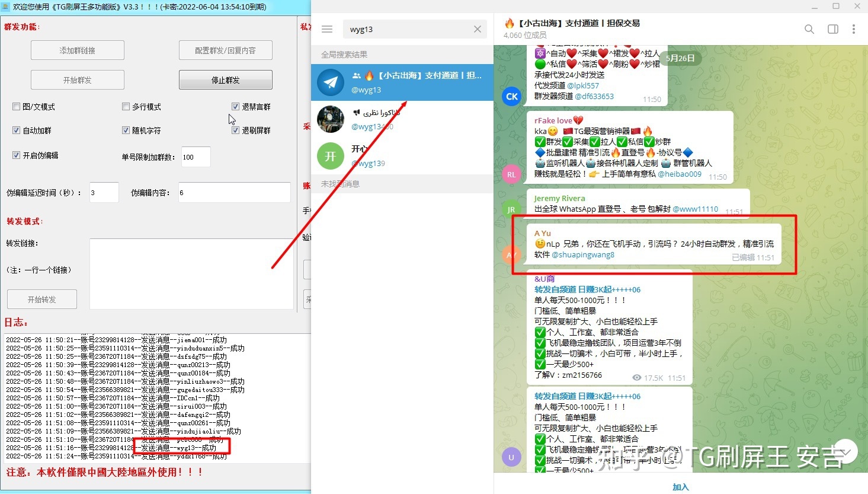Focus 单号限制加群数 input field
The image size is (868, 494).
click(x=196, y=157)
